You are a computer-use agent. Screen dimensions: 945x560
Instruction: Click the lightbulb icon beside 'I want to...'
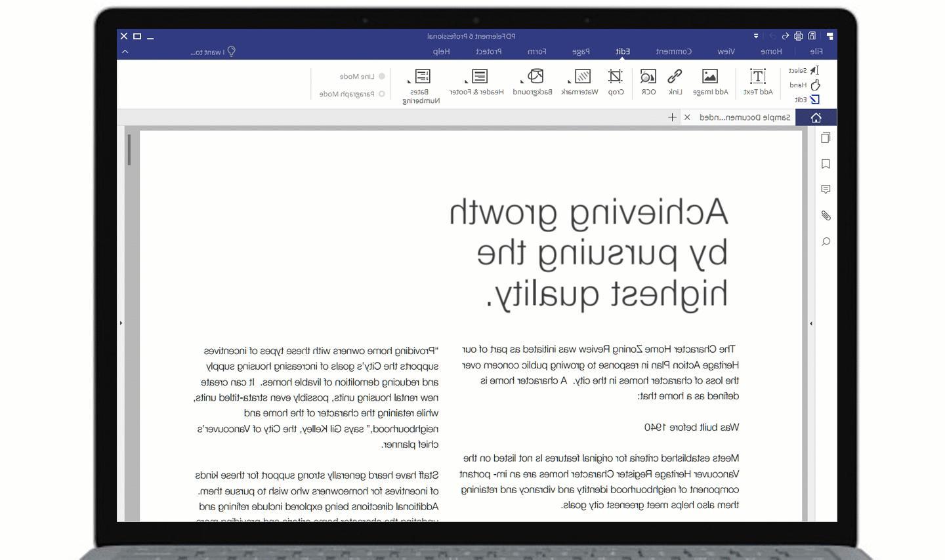point(231,51)
